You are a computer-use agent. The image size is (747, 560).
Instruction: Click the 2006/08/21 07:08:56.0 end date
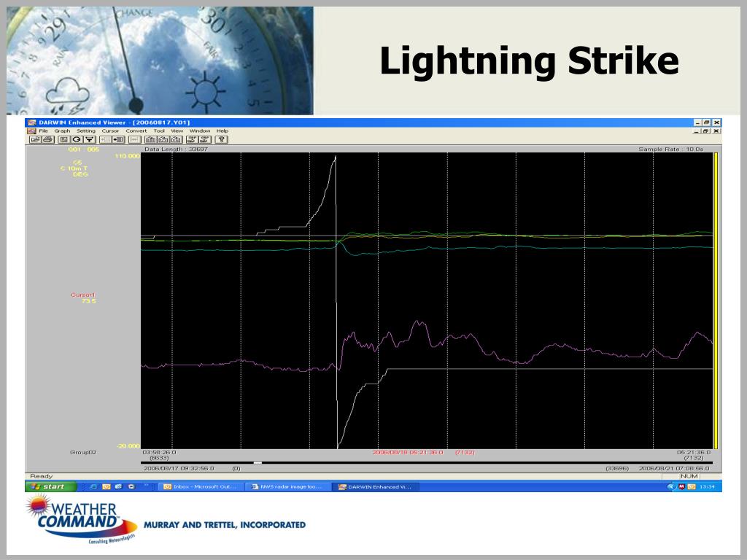click(x=674, y=469)
